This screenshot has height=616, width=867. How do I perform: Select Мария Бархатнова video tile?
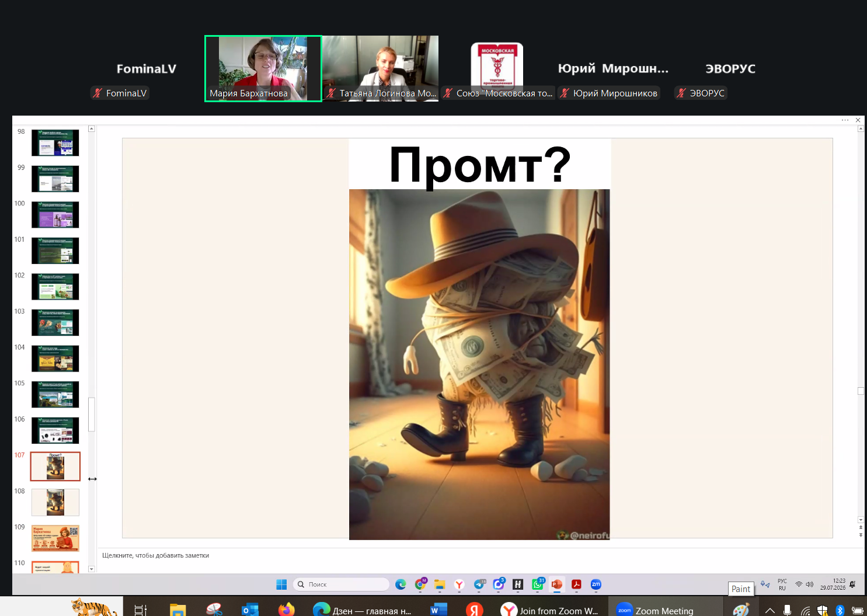tap(263, 69)
